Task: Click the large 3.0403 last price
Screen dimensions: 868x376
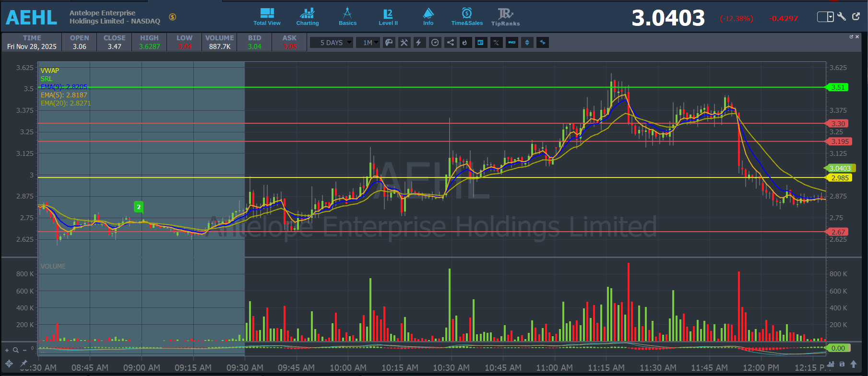Action: click(x=668, y=18)
